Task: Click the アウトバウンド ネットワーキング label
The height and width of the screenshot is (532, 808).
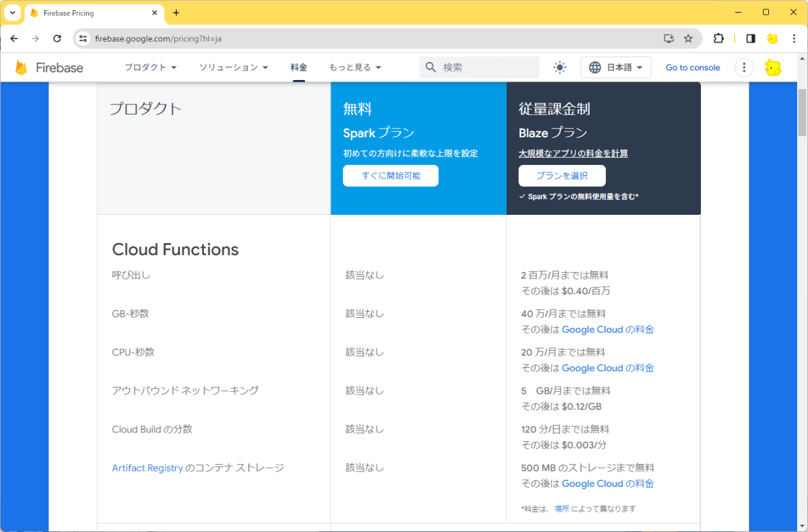Action: click(x=185, y=391)
